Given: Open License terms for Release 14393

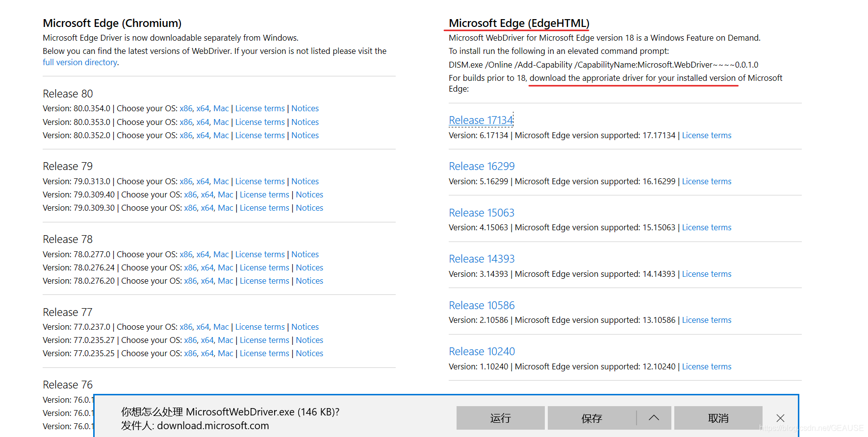Looking at the screenshot, I should pos(707,274).
